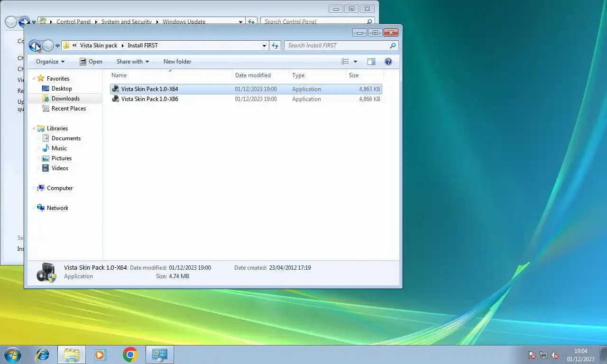
Task: Toggle the preview pane button
Action: point(371,62)
